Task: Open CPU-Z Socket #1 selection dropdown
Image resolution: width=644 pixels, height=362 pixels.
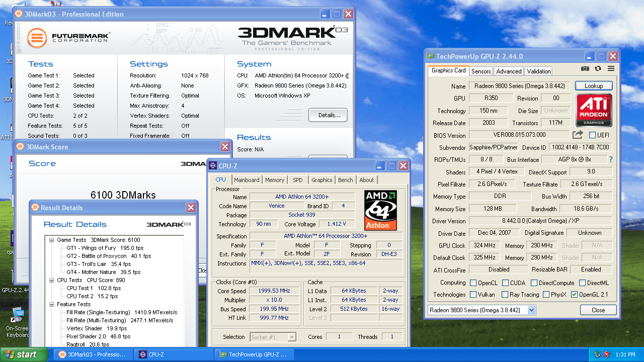Action: tap(292, 337)
